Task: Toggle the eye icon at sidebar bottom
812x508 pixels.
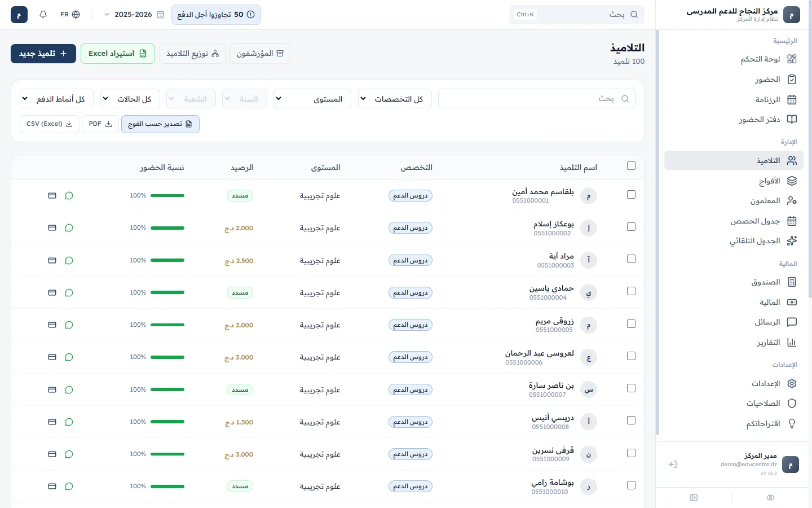Action: pyautogui.click(x=770, y=497)
